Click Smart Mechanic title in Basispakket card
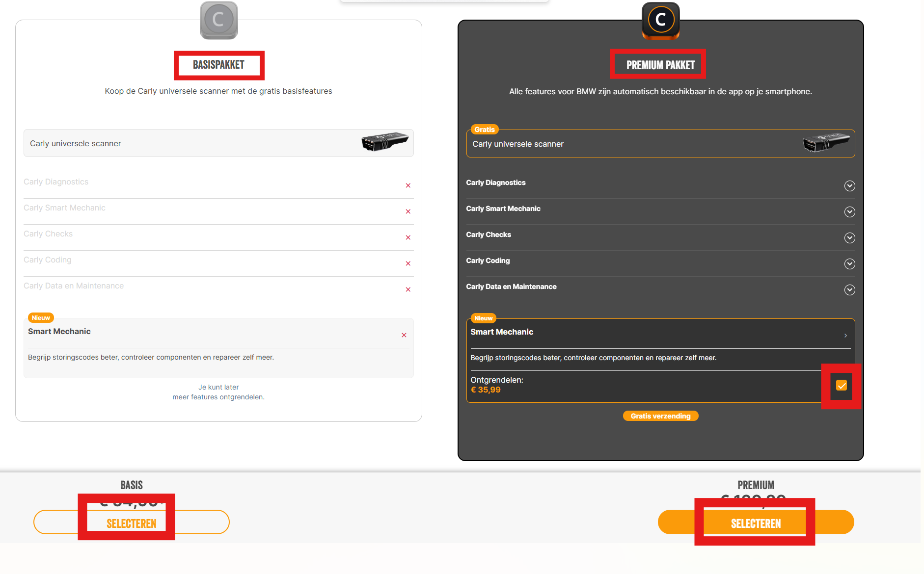The image size is (924, 574). (x=59, y=332)
